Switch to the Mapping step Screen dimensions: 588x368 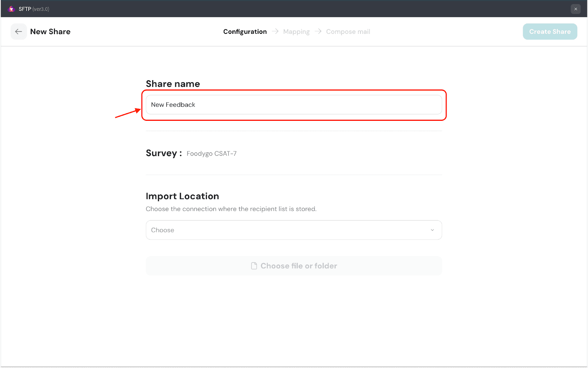point(296,32)
